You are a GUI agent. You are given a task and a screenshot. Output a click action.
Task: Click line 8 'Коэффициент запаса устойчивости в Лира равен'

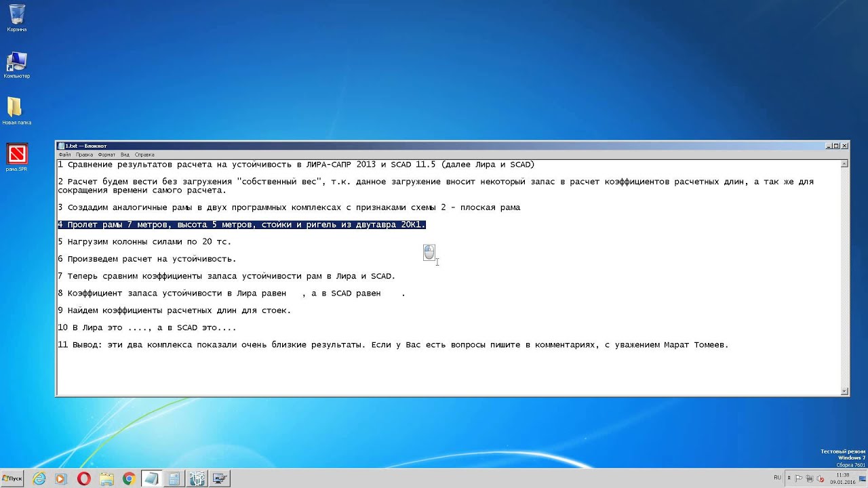tap(177, 293)
